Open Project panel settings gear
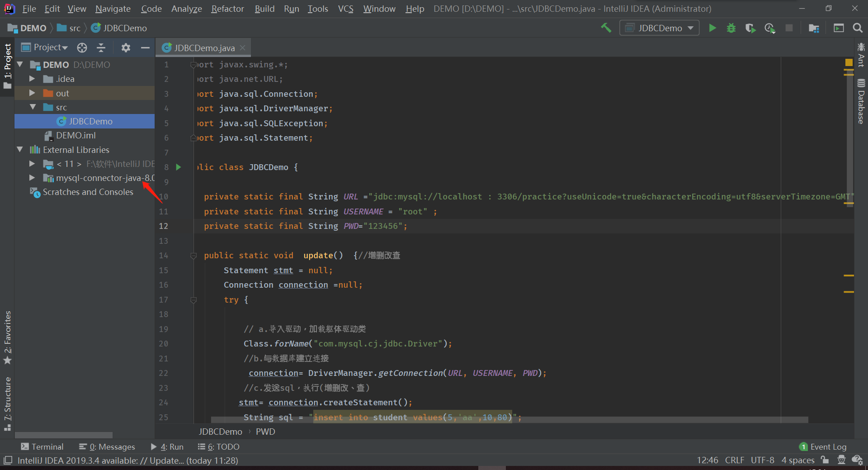 [126, 47]
